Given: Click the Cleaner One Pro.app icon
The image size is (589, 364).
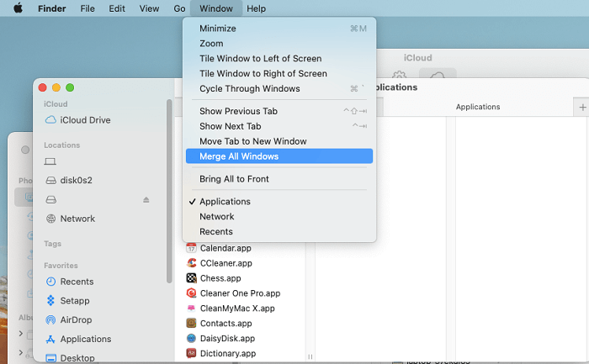Looking at the screenshot, I should 191,293.
